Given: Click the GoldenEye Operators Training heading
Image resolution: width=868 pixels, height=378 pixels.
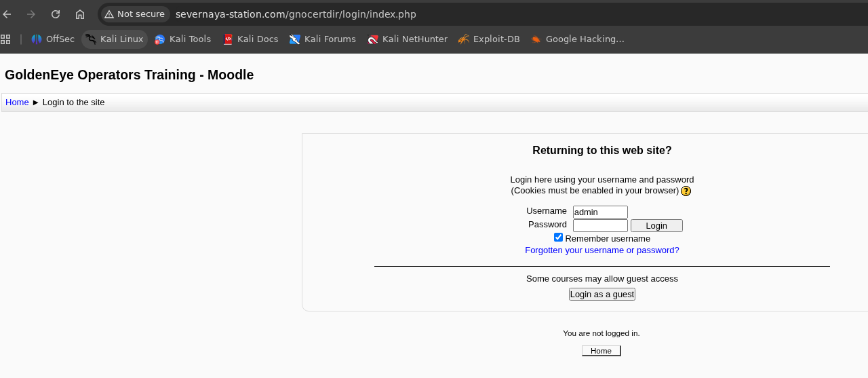Looking at the screenshot, I should [x=129, y=75].
